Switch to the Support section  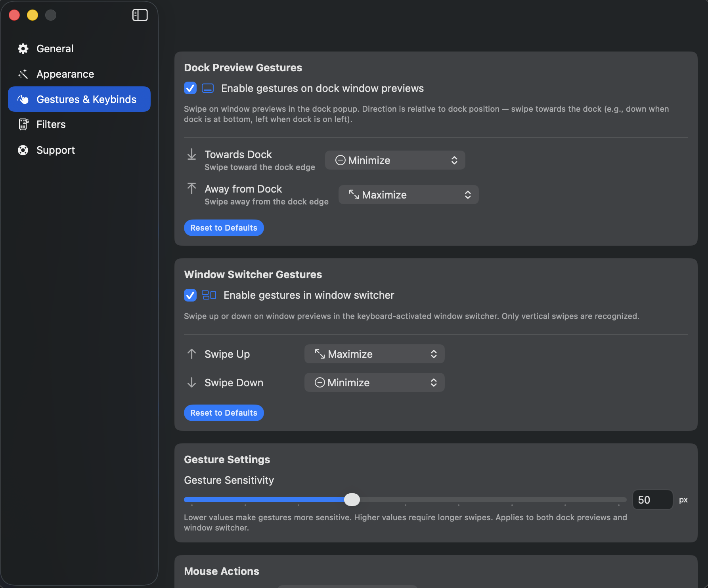55,150
